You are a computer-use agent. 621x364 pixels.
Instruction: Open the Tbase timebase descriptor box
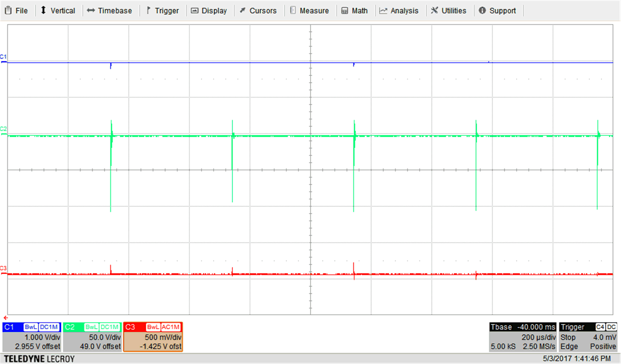pos(522,337)
